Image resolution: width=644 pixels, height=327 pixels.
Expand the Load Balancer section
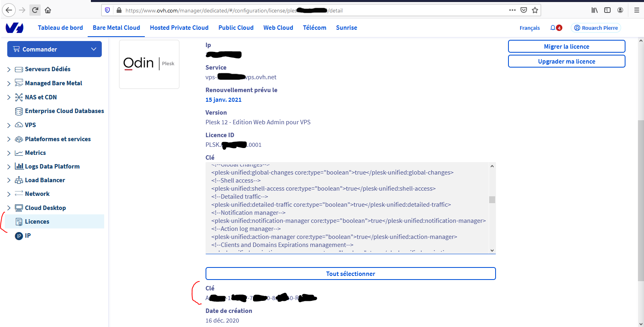point(9,181)
